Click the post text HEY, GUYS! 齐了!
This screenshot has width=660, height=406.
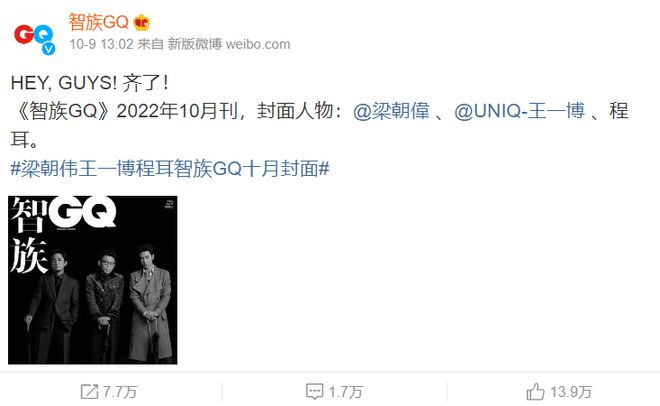(89, 83)
